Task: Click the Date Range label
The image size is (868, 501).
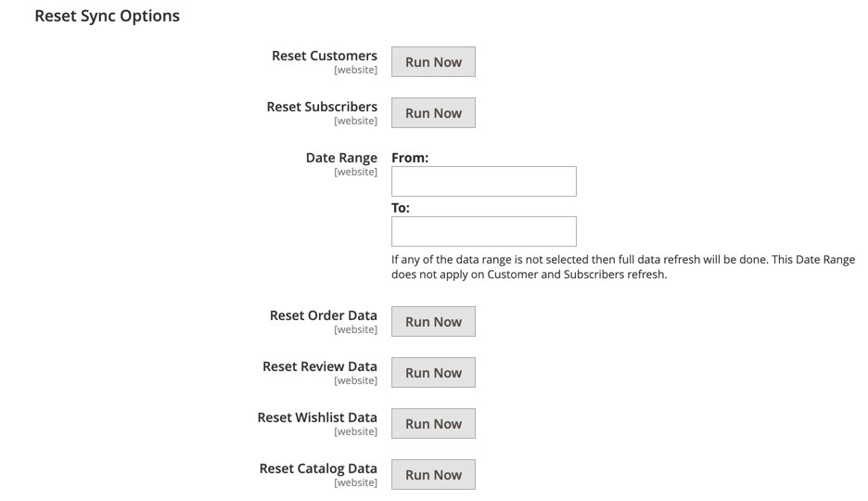Action: click(341, 158)
